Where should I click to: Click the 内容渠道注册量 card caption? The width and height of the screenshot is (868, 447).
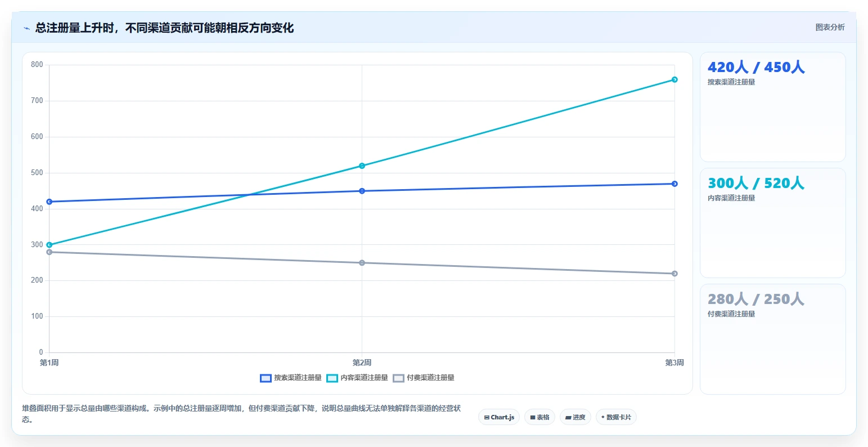pos(731,198)
